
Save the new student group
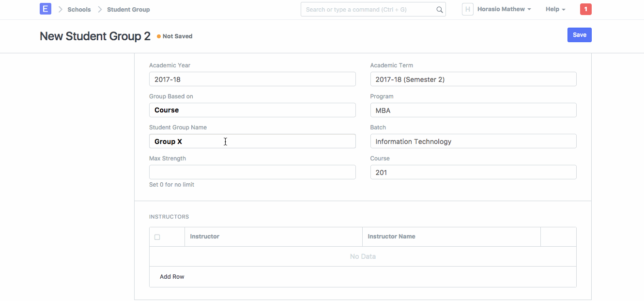[x=579, y=35]
